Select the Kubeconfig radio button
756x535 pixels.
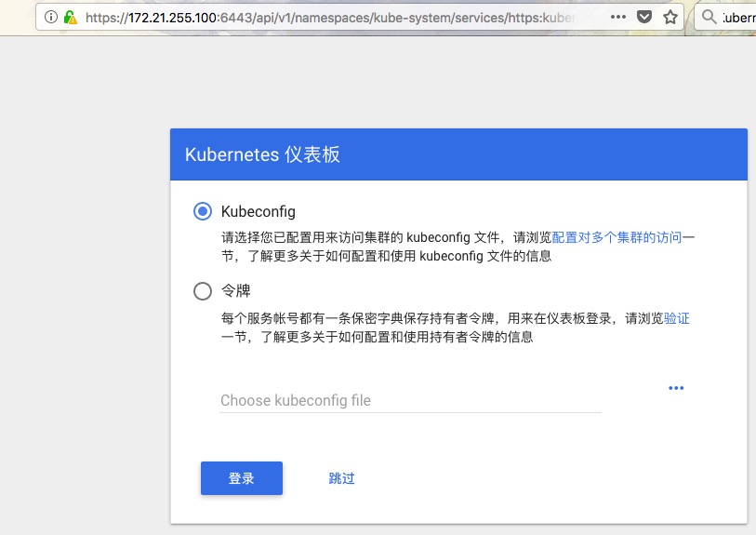[x=203, y=211]
